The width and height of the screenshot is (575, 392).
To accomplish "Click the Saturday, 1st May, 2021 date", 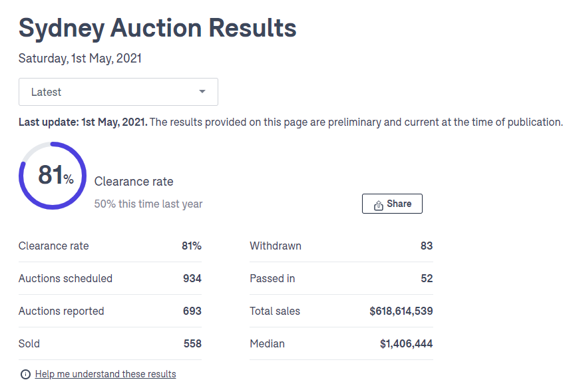I will point(80,59).
